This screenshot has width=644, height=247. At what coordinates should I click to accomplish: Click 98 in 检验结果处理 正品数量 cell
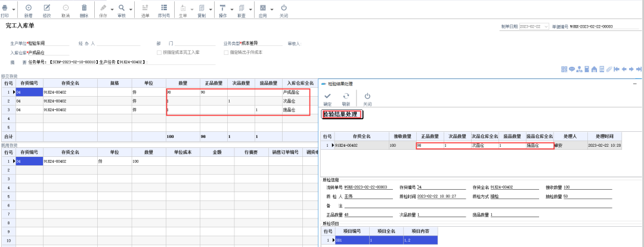(429, 146)
